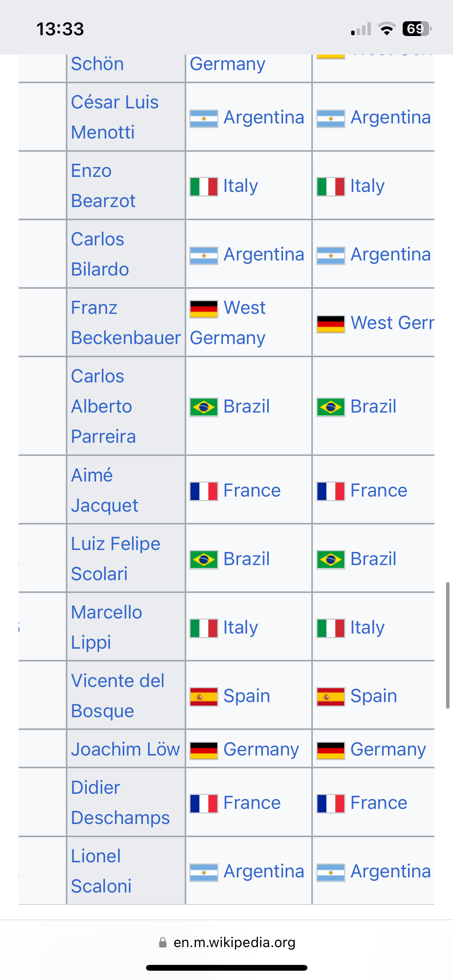Tap the page scrollbar on the right edge

point(448,645)
